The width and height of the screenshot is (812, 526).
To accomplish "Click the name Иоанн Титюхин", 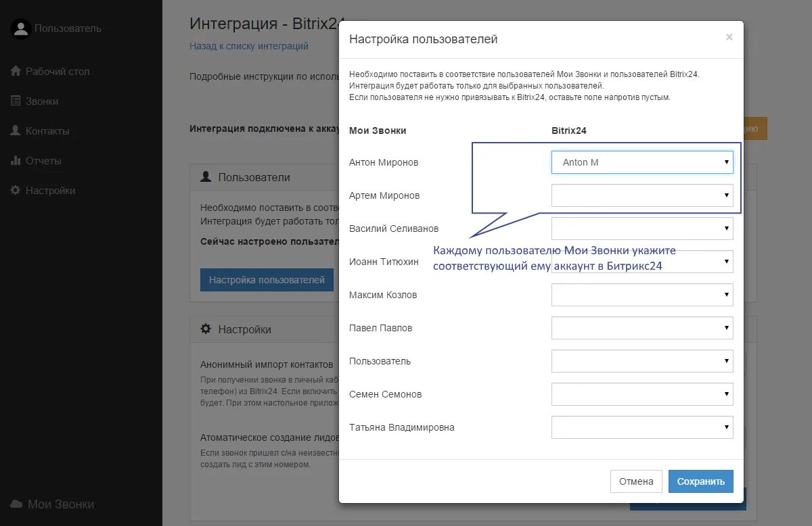I will pos(384,262).
